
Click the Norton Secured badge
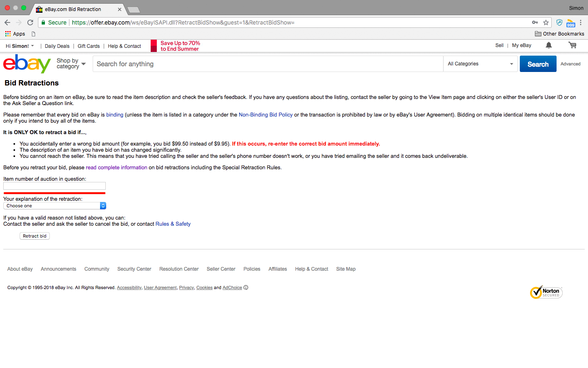coord(546,292)
